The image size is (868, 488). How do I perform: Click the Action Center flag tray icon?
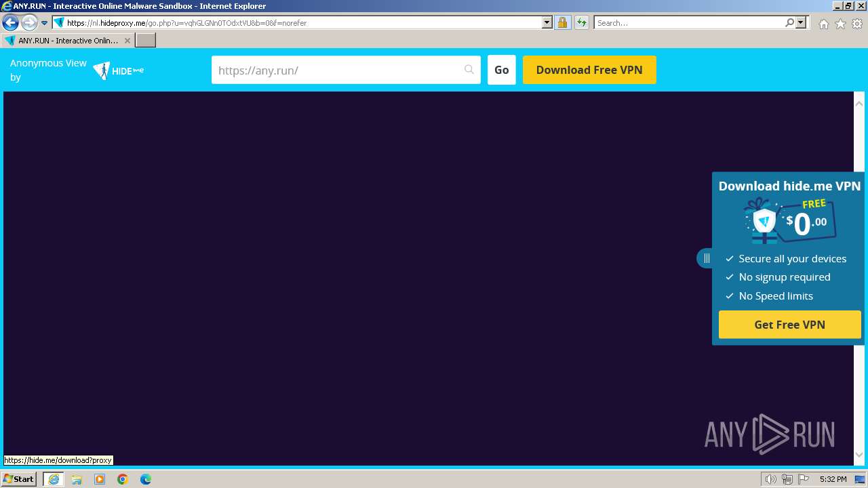[x=802, y=479]
